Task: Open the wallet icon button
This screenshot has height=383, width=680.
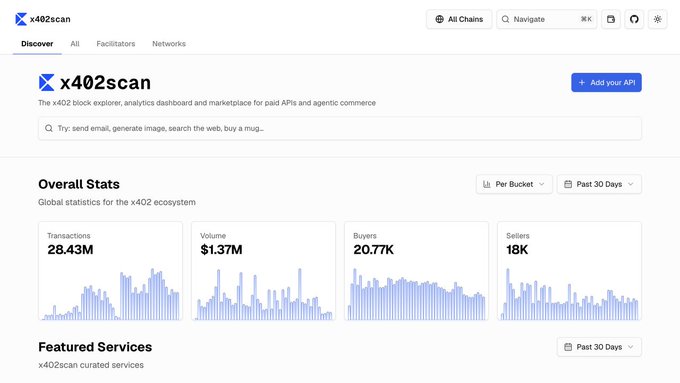Action: pyautogui.click(x=611, y=19)
